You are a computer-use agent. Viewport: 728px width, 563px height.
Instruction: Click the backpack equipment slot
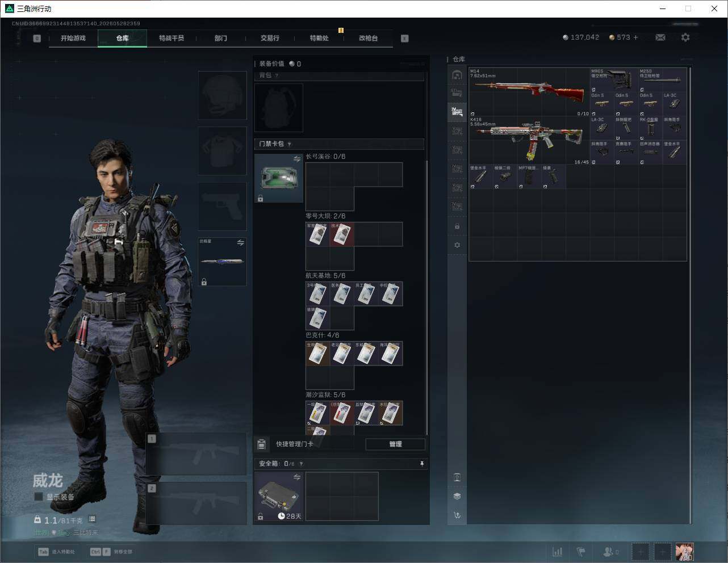(x=279, y=108)
